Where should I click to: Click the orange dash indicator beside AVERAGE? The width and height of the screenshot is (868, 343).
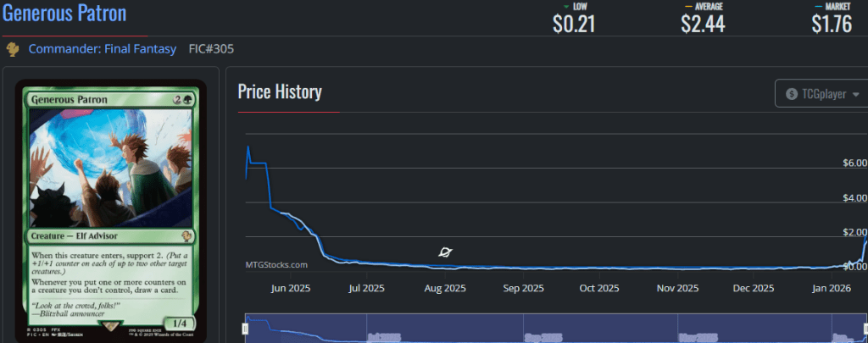pos(688,7)
